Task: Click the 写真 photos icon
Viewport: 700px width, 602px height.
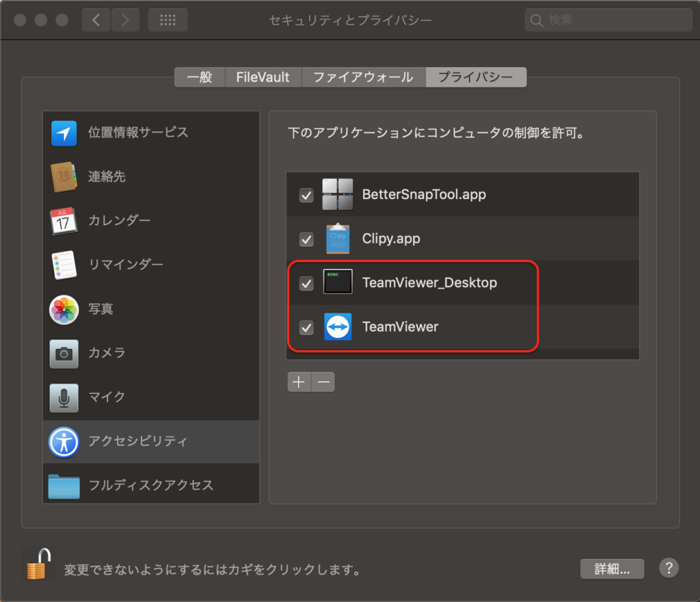Action: pos(64,309)
